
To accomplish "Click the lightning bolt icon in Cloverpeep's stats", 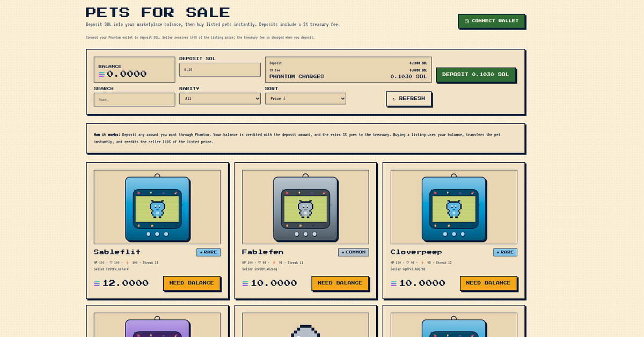I will [x=422, y=263].
